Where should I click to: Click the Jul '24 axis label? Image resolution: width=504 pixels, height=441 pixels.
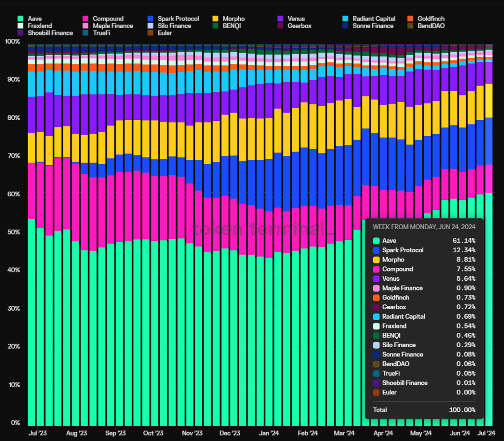[x=486, y=433]
